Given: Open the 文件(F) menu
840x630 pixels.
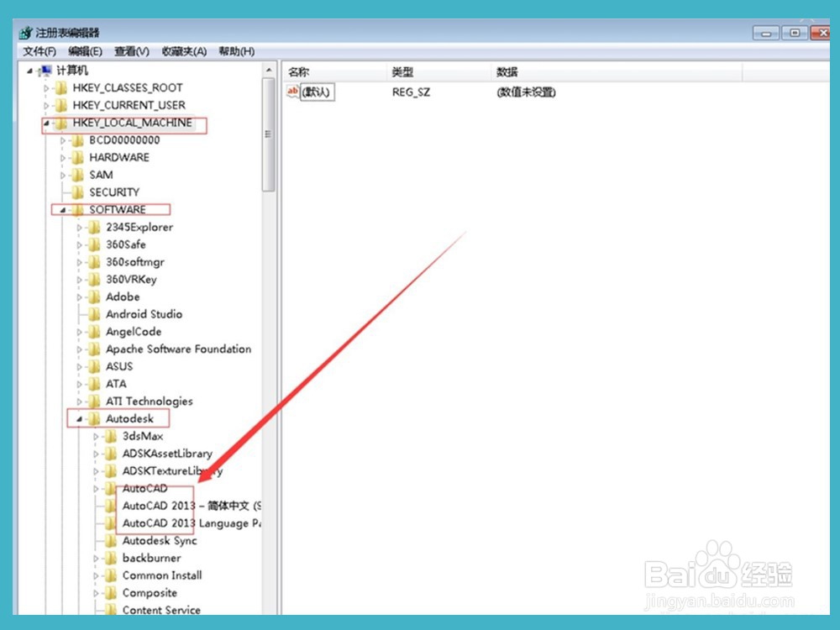Looking at the screenshot, I should [x=39, y=51].
